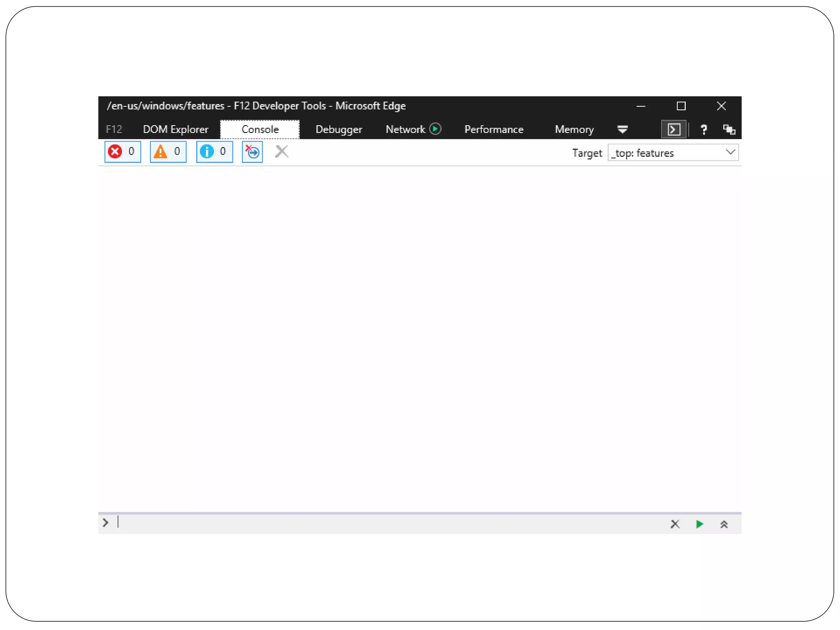
Task: Open the Target frame dropdown
Action: coord(673,153)
